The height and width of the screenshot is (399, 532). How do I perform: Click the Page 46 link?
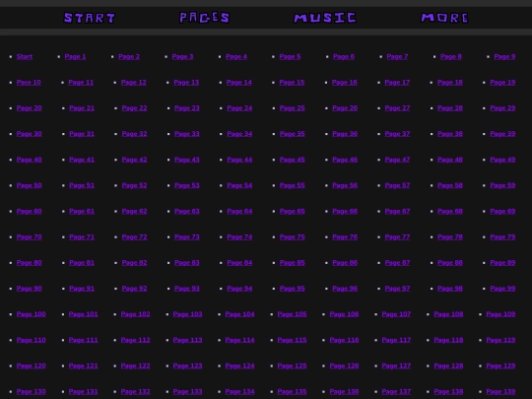pyautogui.click(x=345, y=160)
